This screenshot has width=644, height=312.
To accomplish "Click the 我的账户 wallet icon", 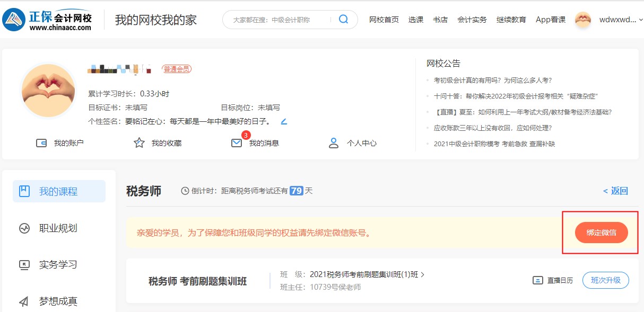I will click(41, 143).
